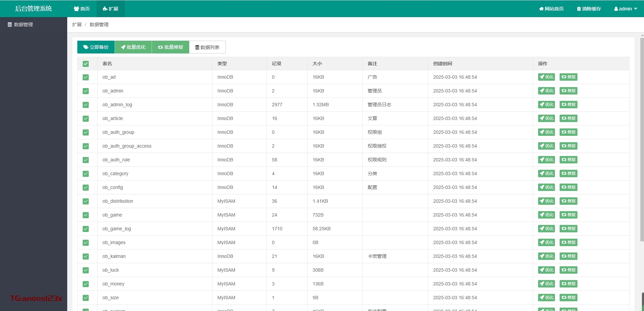Uncheck the ob_admin row checkbox
This screenshot has height=311, width=644.
point(86,91)
